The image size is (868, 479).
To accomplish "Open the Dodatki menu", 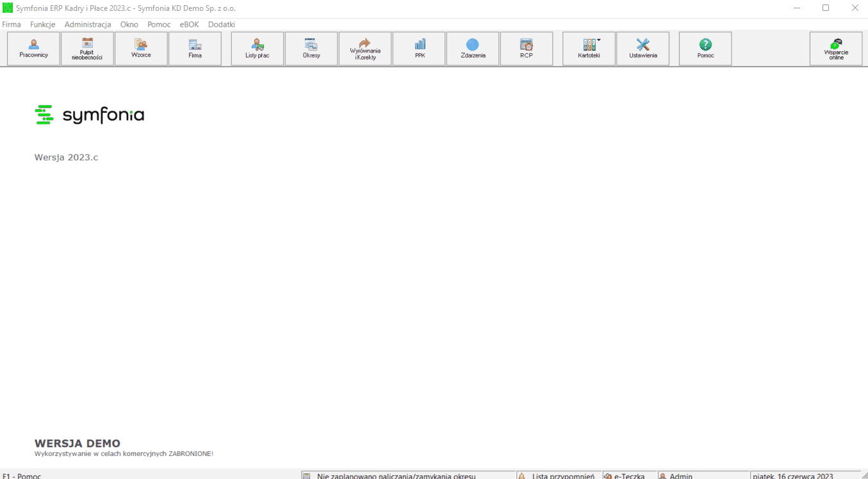I will pos(222,24).
